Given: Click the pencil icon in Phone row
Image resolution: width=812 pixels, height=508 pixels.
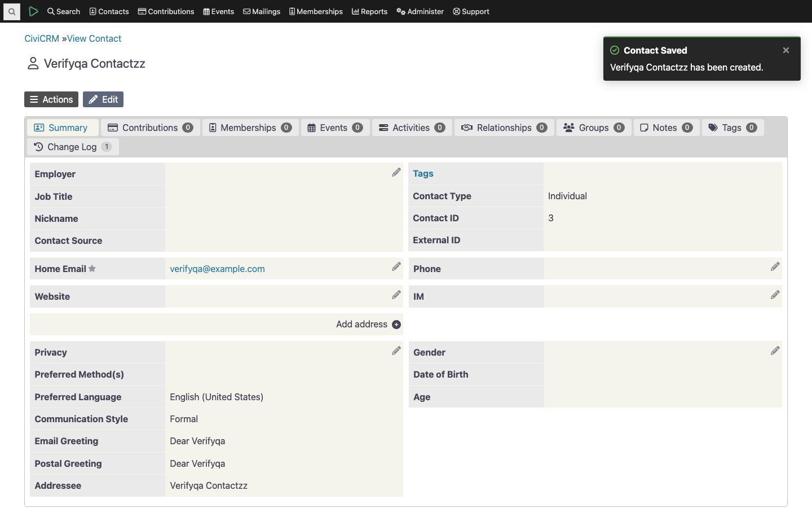Looking at the screenshot, I should pos(775,266).
